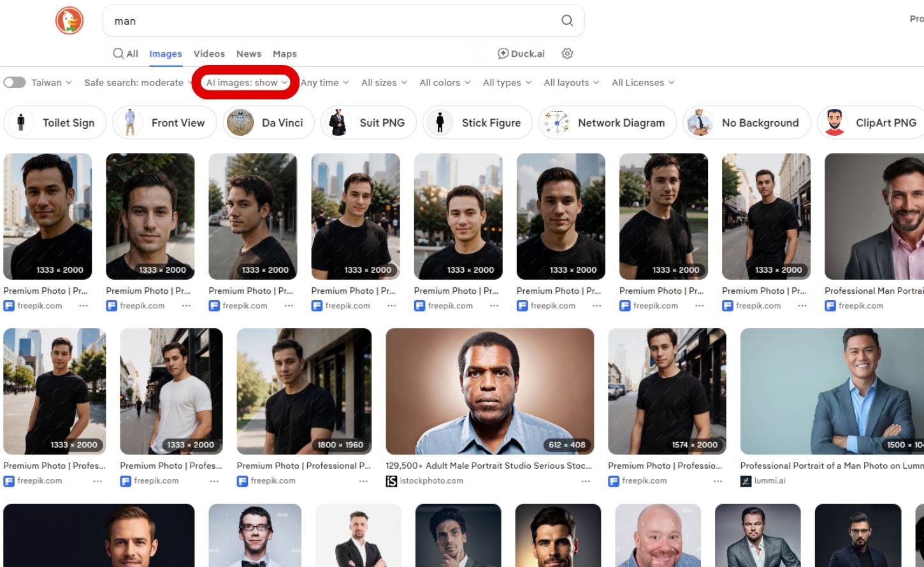Open the settings gear icon
This screenshot has width=924, height=567.
point(567,54)
